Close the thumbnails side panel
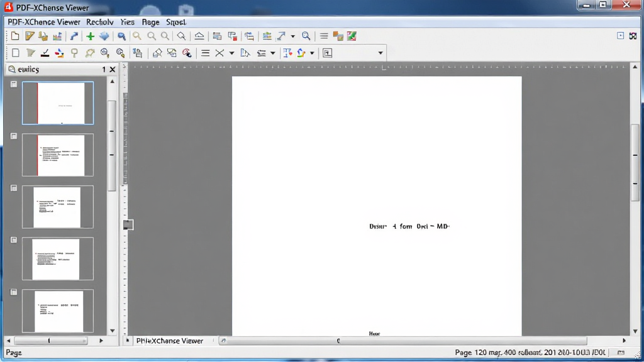Viewport: 644px width, 362px height. [112, 69]
